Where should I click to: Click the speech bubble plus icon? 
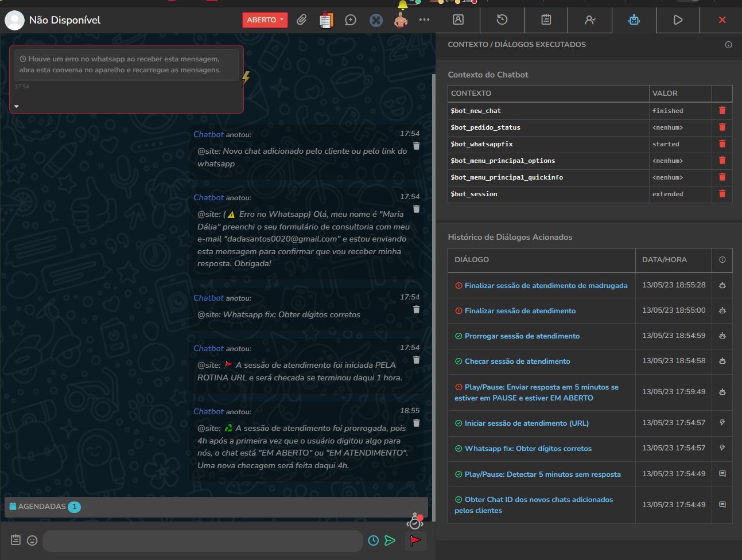point(351,20)
